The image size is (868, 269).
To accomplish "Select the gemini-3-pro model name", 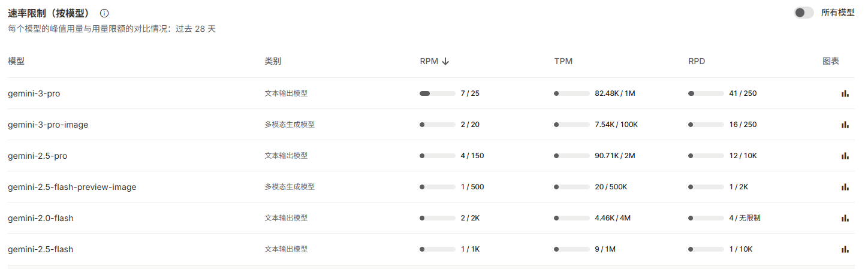I will pyautogui.click(x=34, y=93).
